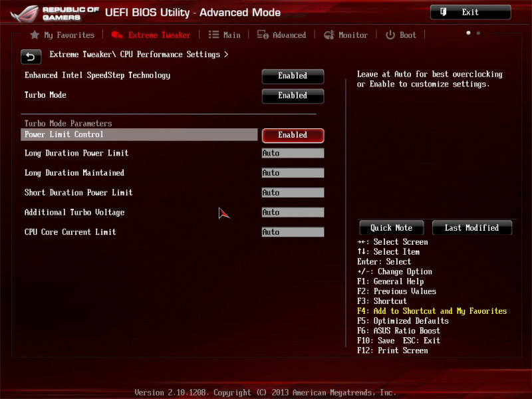Click the Monitor tab gauge icon

329,35
